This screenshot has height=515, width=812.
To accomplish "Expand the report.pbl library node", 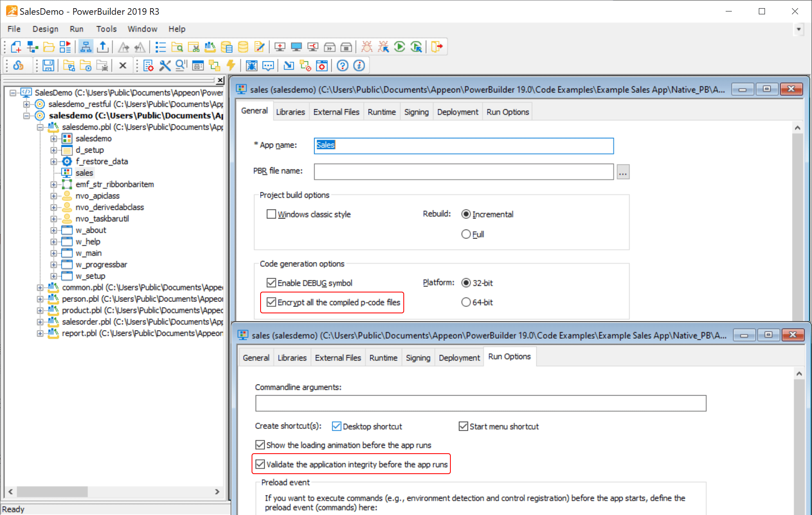I will (x=40, y=333).
